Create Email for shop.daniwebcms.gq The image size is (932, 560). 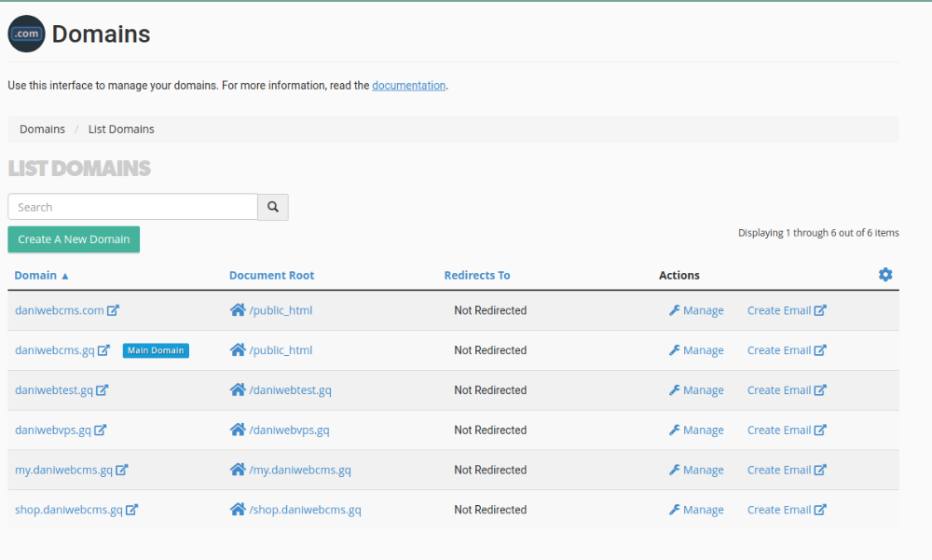coord(787,510)
